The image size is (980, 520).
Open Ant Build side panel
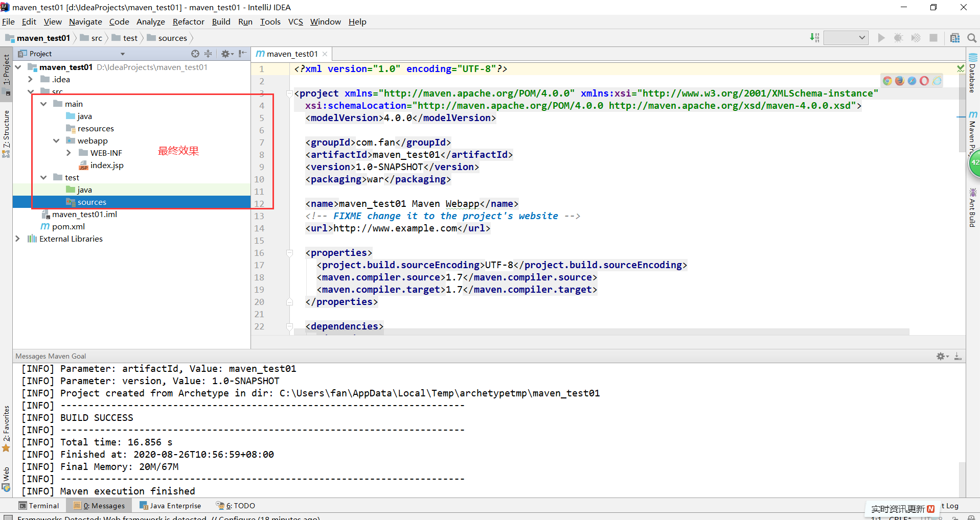click(973, 207)
